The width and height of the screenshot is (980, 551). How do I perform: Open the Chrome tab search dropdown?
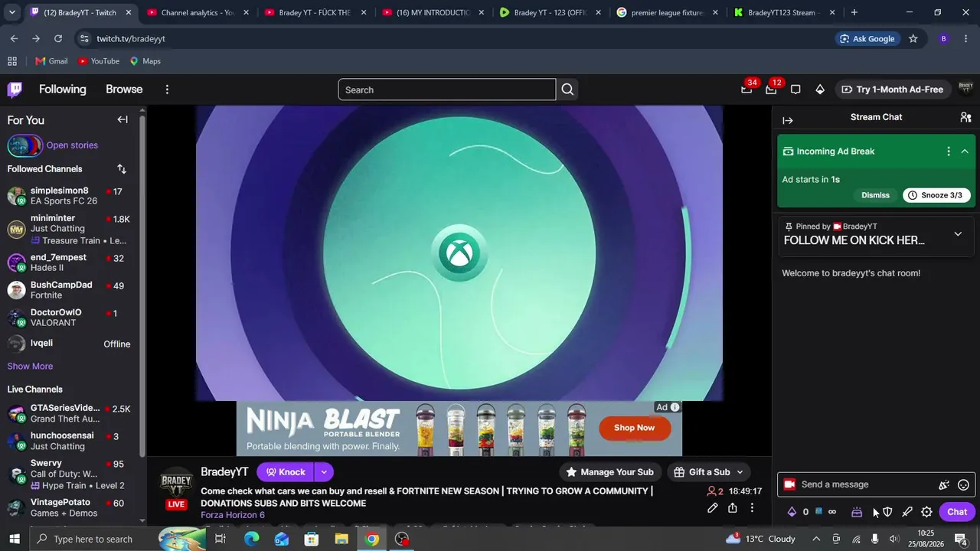coord(11,12)
